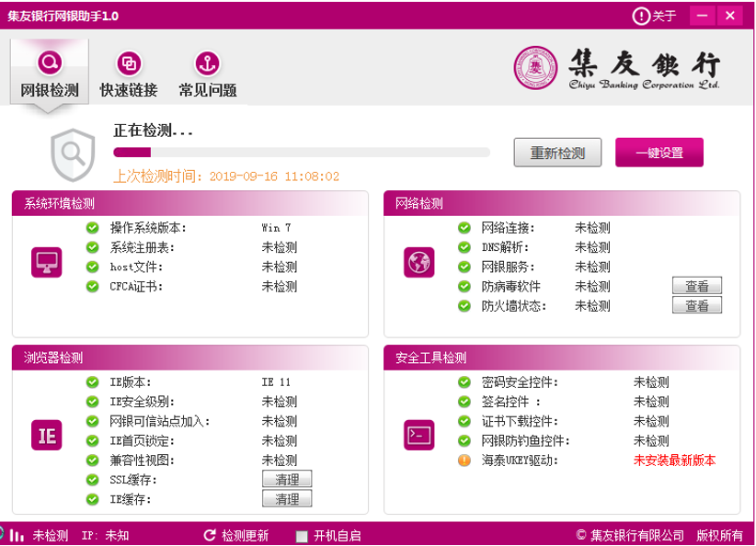Click green check beside IE缓存
This screenshot has width=756, height=546.
(93, 499)
